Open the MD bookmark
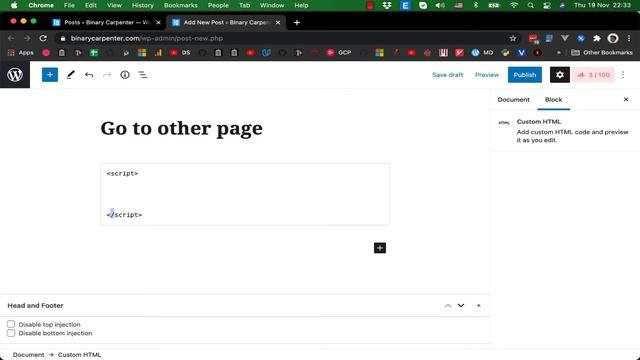The height and width of the screenshot is (360, 640). tap(482, 53)
